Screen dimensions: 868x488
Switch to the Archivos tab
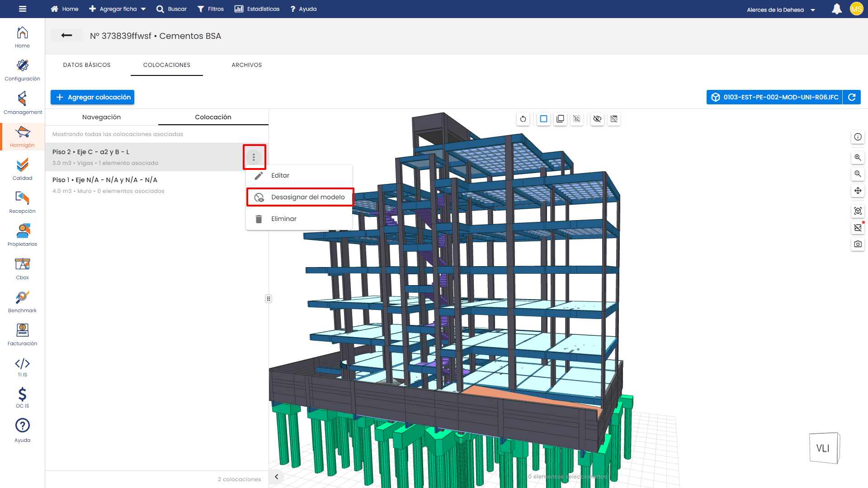247,65
